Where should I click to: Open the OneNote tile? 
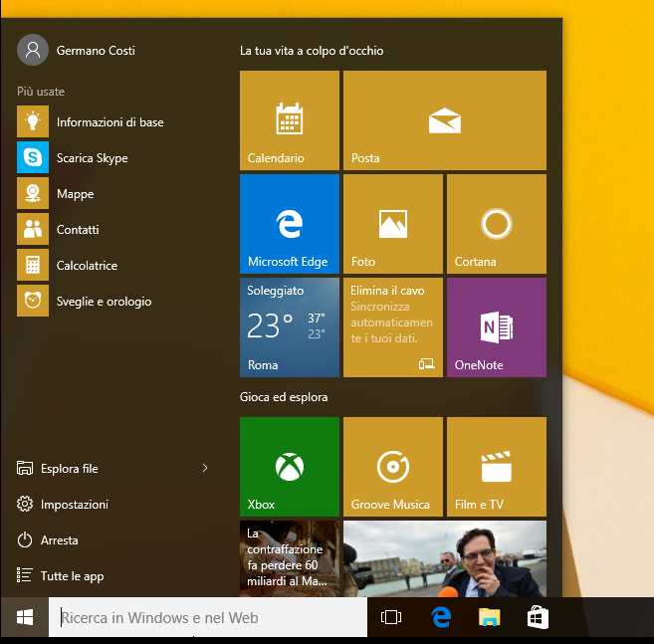pyautogui.click(x=497, y=327)
